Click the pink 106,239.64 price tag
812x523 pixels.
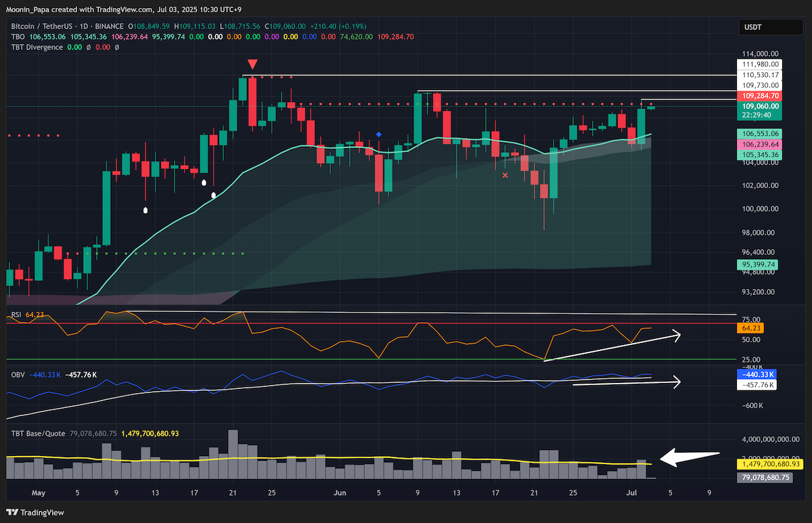(762, 145)
